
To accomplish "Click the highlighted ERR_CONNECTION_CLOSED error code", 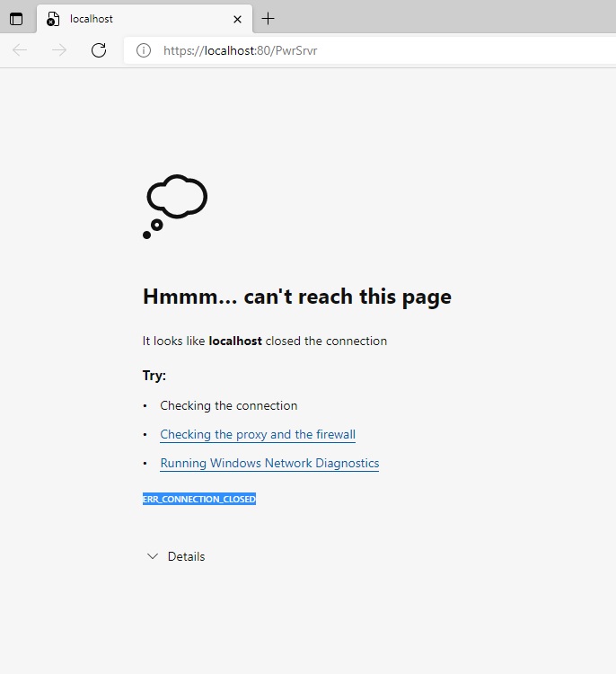I will click(x=198, y=499).
